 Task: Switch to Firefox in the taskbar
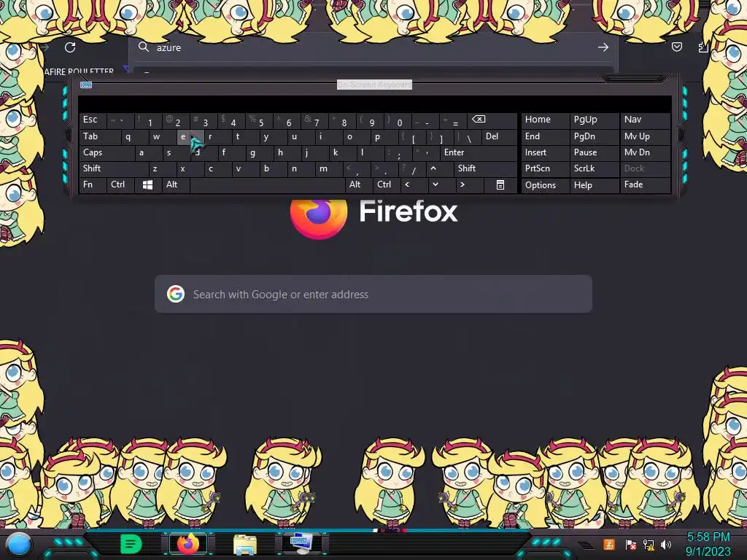click(x=188, y=544)
